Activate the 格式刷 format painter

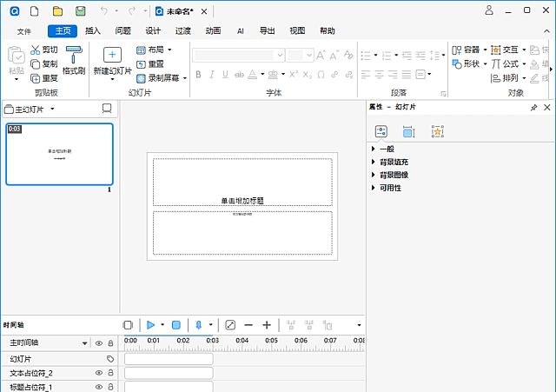click(x=74, y=60)
